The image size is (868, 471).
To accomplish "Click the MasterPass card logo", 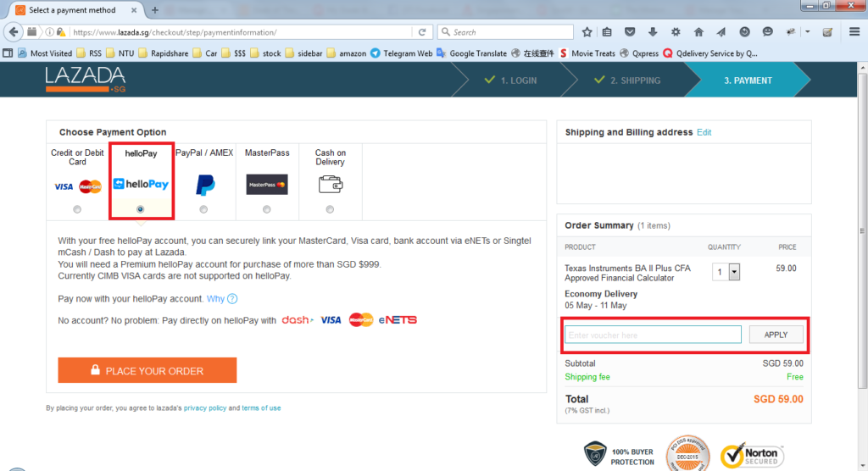I will click(267, 185).
